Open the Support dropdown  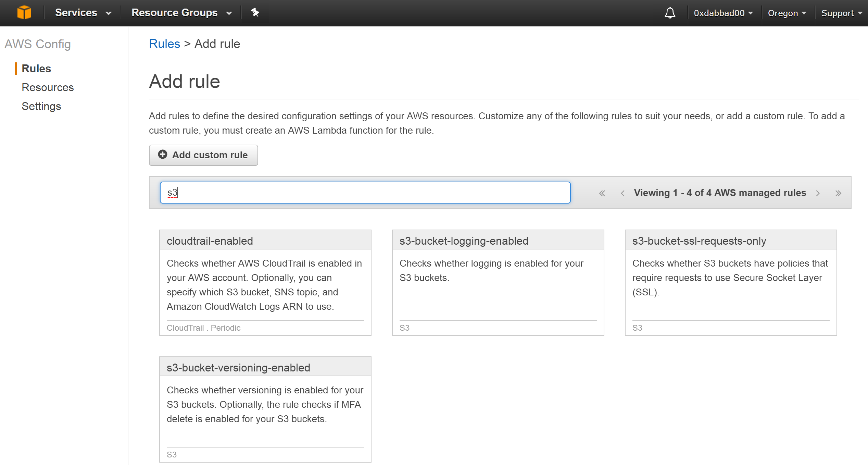pos(841,13)
